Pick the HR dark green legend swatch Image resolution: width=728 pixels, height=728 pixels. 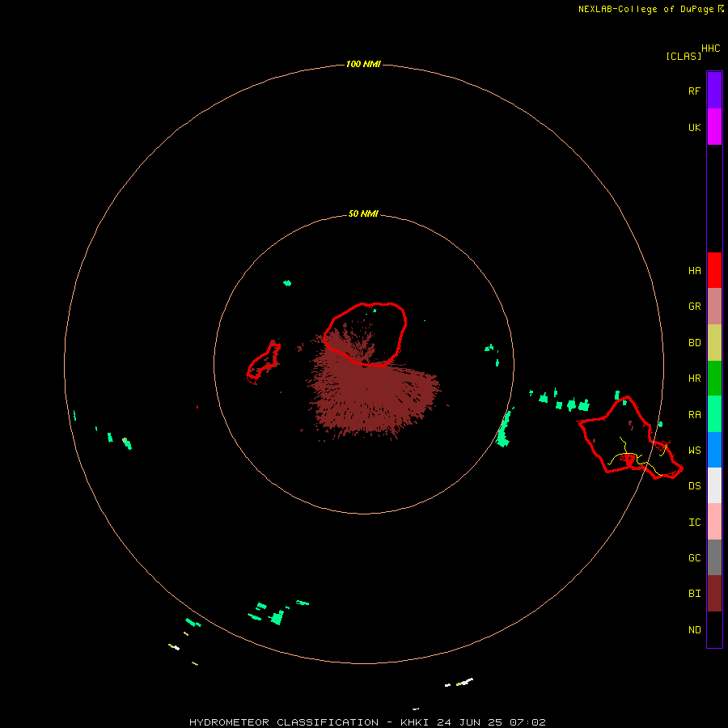(x=714, y=379)
